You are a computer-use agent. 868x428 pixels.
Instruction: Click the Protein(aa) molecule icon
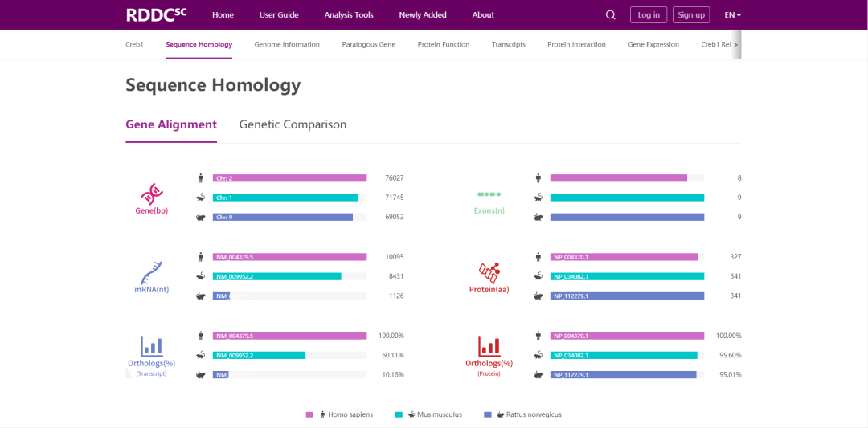click(x=489, y=272)
